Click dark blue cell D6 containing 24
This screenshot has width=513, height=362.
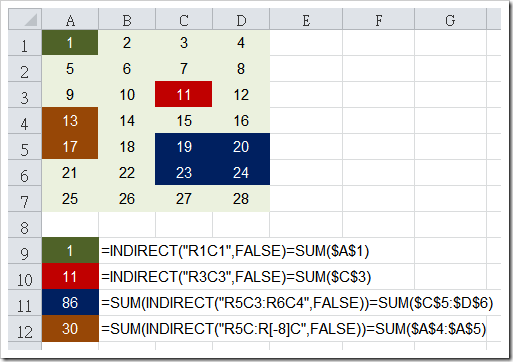[241, 172]
